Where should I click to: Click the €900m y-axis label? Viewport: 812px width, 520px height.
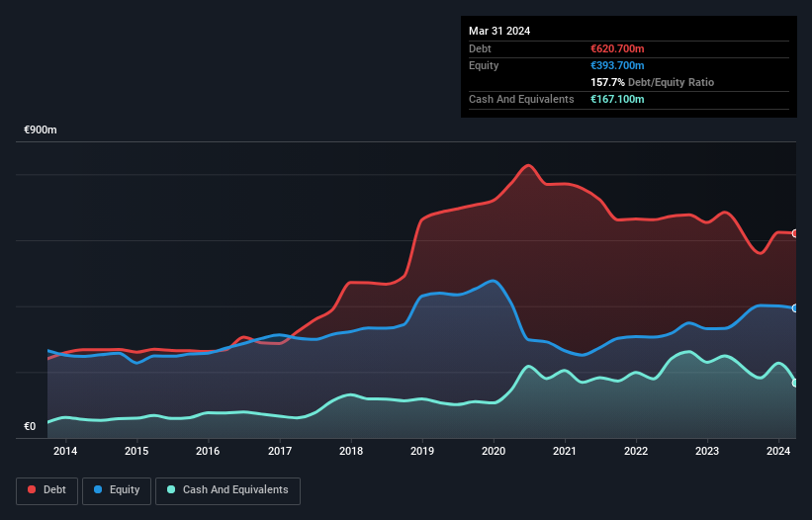[x=41, y=130]
